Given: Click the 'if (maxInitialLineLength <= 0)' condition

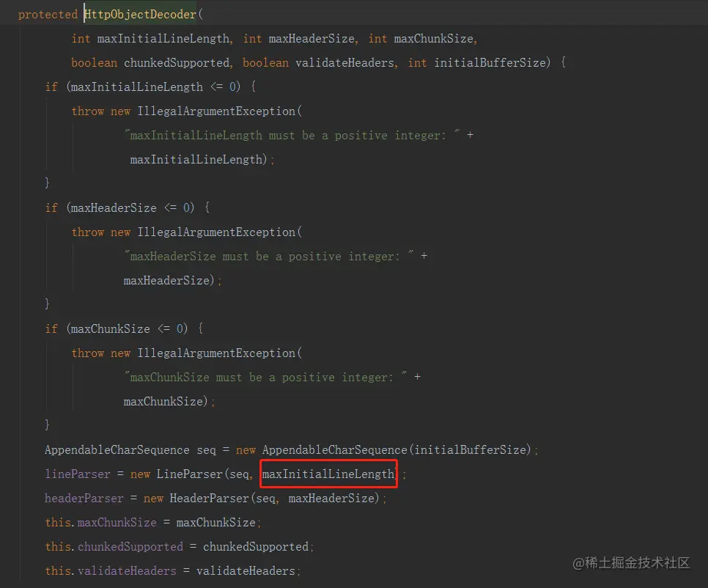Looking at the screenshot, I should coord(143,87).
